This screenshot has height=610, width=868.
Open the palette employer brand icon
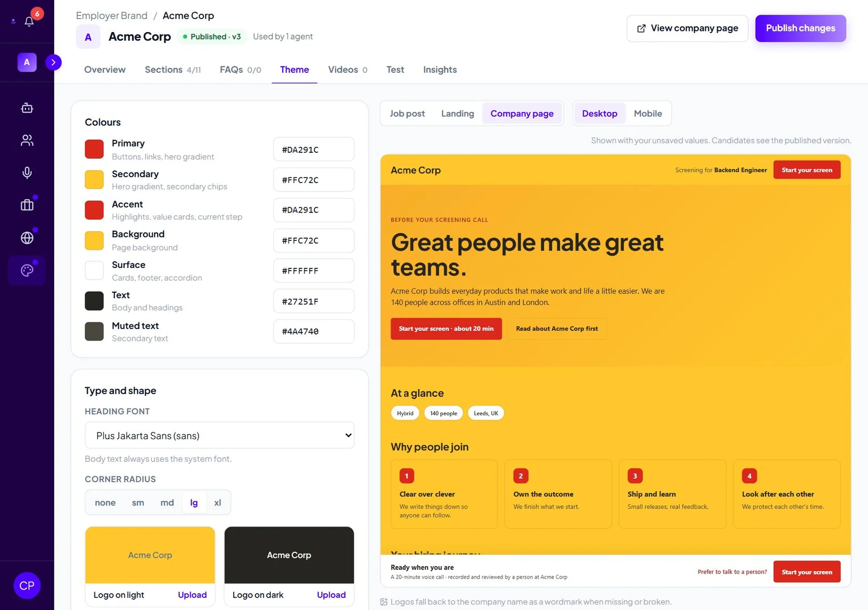click(x=27, y=270)
